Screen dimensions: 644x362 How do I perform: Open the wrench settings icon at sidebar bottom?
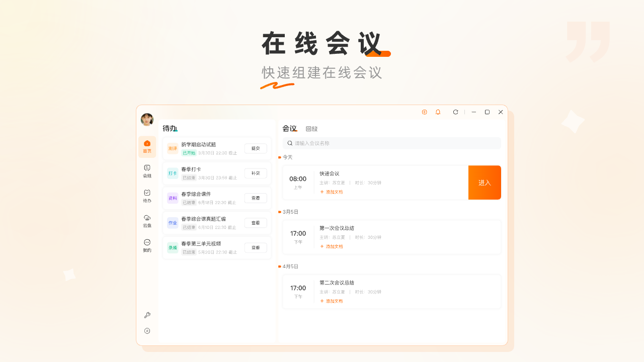pyautogui.click(x=147, y=315)
